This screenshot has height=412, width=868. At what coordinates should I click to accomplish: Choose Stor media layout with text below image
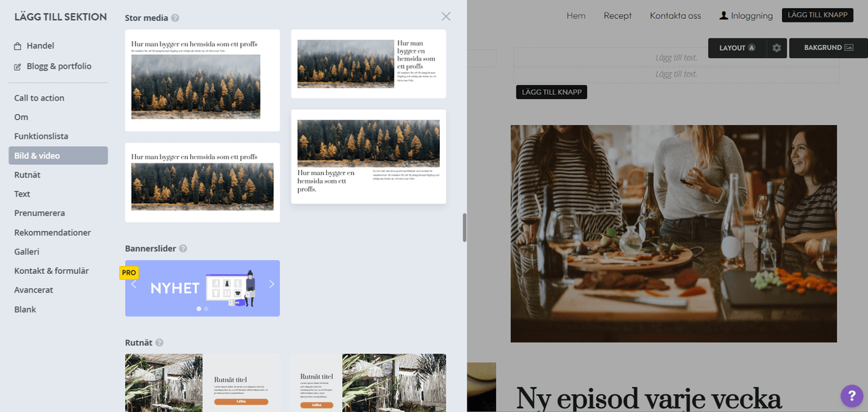(x=368, y=157)
